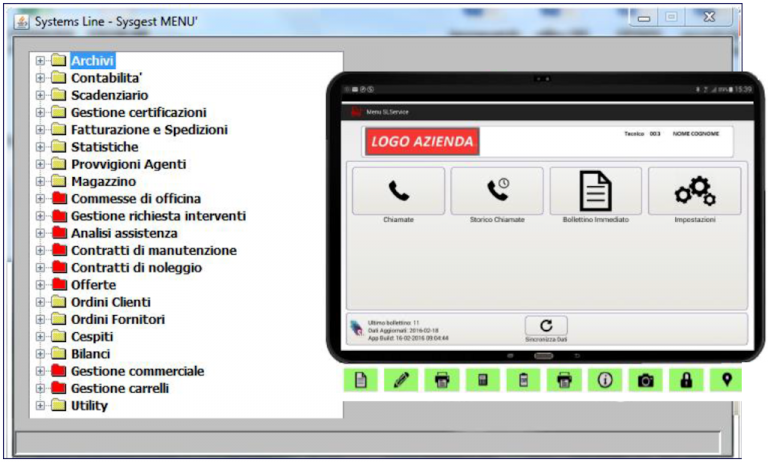
Task: Select the Offerte label
Action: click(x=94, y=285)
